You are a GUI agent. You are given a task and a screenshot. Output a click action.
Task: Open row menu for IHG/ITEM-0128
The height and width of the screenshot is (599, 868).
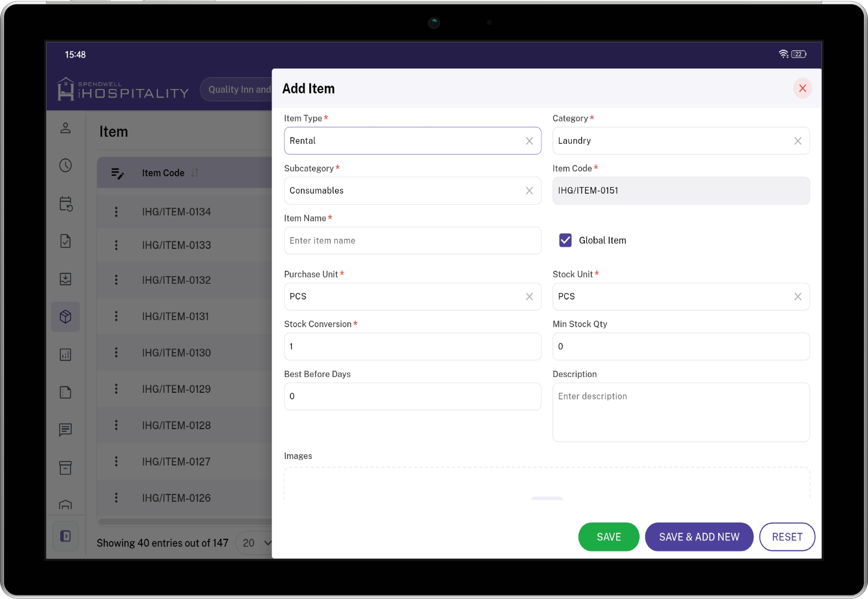[x=116, y=425]
